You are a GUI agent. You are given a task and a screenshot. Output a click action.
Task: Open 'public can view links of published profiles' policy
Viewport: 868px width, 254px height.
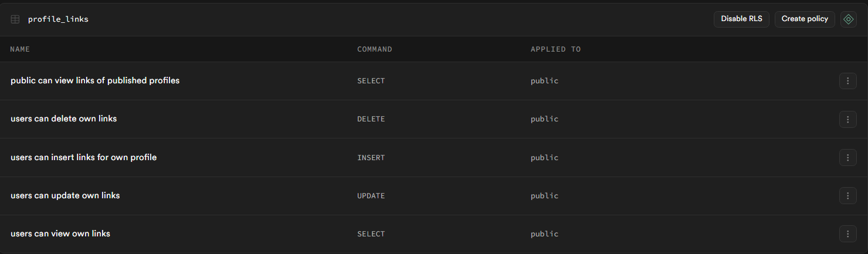[95, 80]
